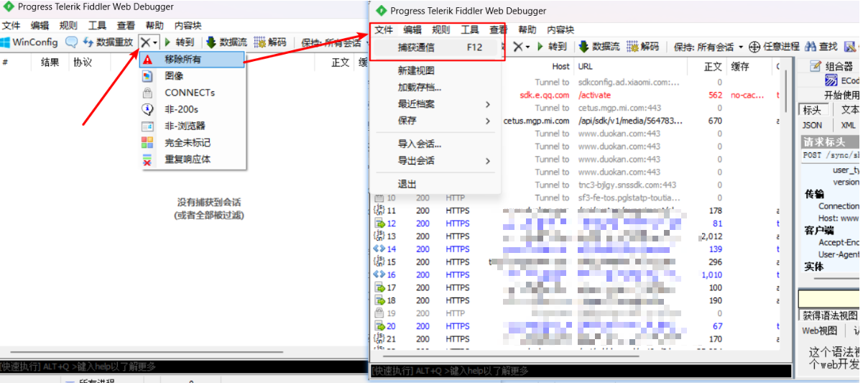Open 工具 menu in the right window
The height and width of the screenshot is (383, 868).
pos(469,29)
